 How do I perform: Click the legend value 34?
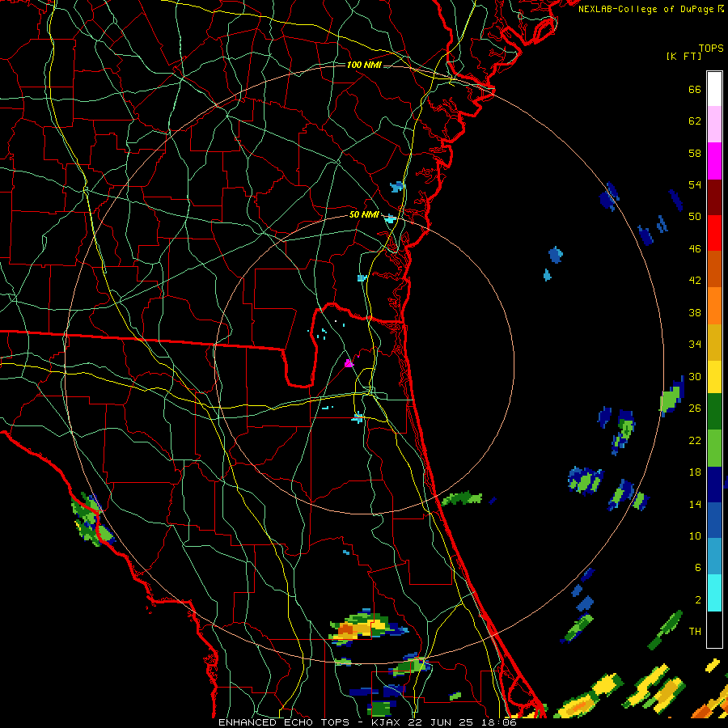[695, 345]
